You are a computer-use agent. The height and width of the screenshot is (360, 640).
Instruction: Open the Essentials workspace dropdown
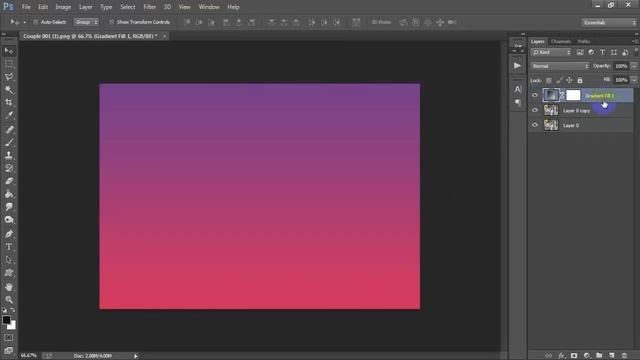(x=609, y=22)
